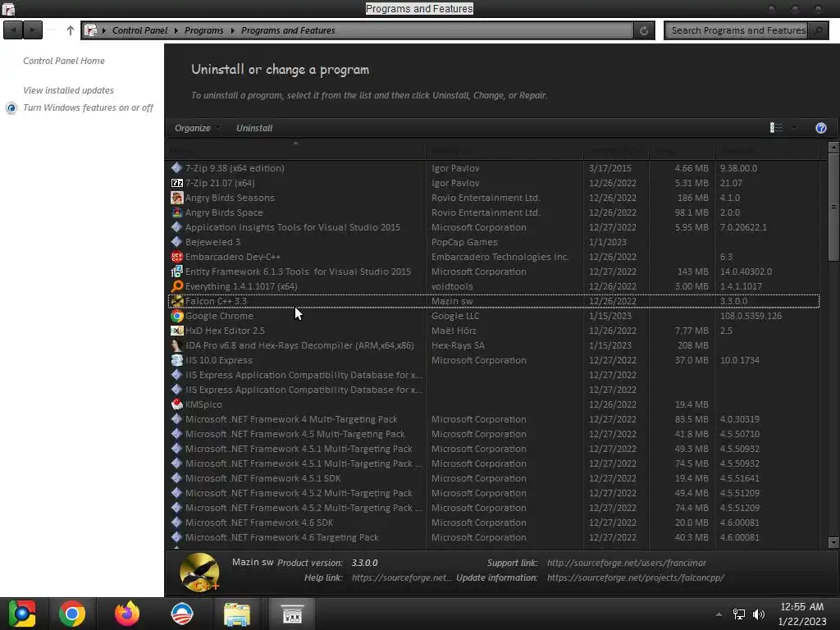The image size is (840, 630).
Task: Open the Organize dropdown menu
Action: 197,128
